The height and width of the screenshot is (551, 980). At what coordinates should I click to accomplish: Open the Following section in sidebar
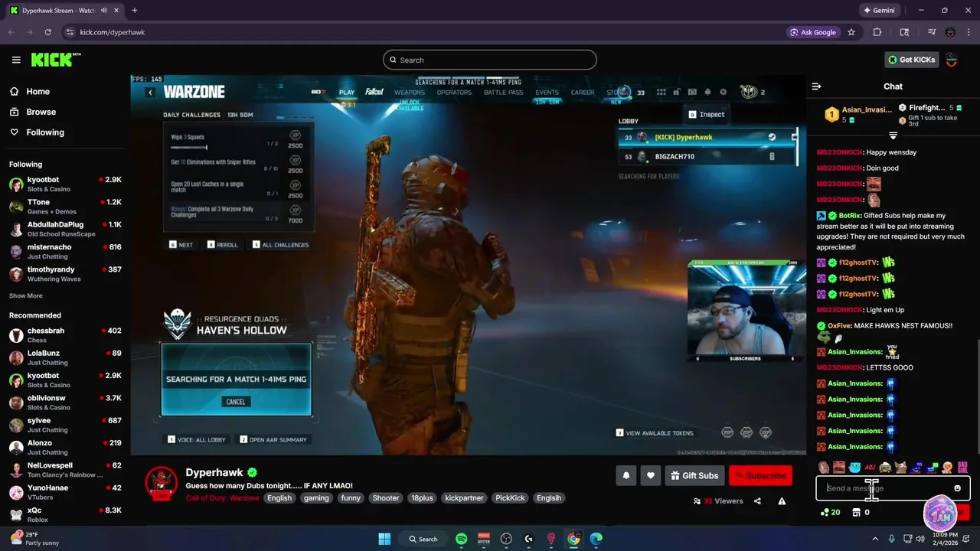click(37, 132)
